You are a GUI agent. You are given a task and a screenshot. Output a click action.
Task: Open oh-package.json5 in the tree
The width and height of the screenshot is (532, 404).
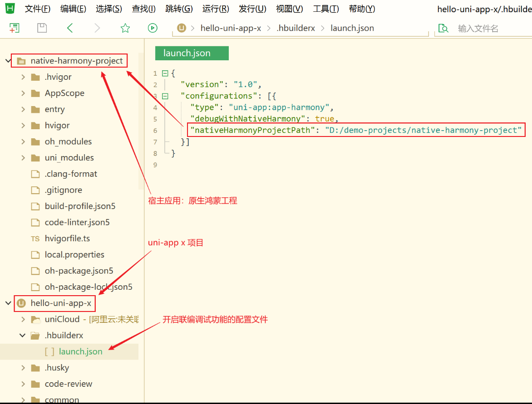(79, 271)
